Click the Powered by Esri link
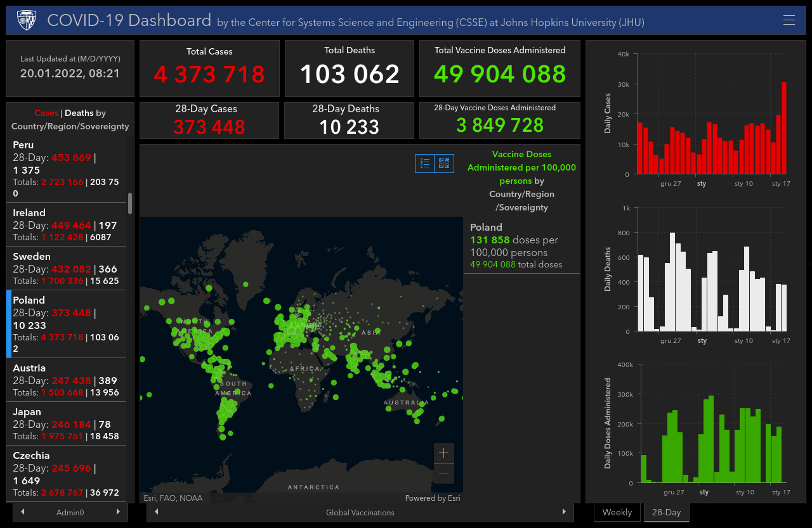The height and width of the screenshot is (528, 812). [433, 498]
